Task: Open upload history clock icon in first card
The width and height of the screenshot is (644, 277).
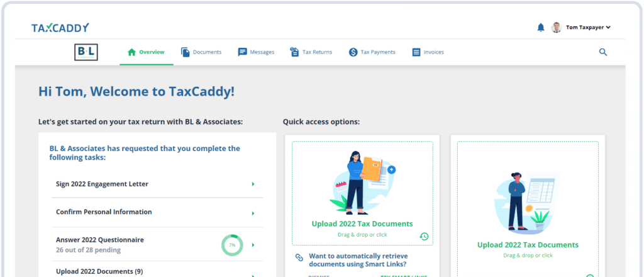Action: coord(424,236)
